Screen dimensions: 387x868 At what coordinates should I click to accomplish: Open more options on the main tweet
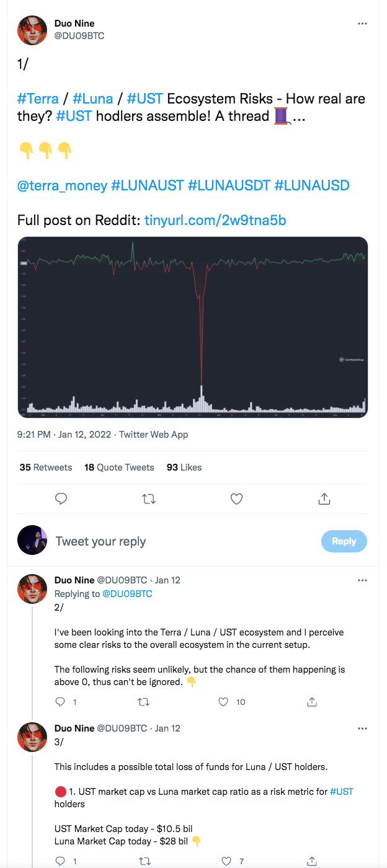click(x=362, y=24)
